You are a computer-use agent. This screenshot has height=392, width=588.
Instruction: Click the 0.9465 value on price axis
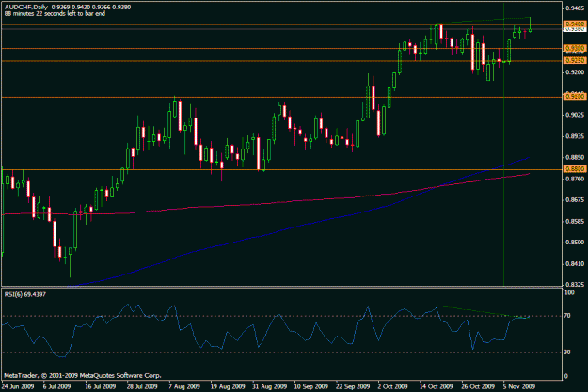[x=575, y=8]
